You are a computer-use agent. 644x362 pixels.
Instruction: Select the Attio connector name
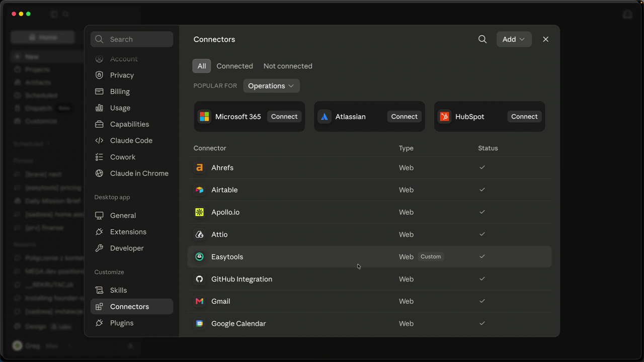219,234
